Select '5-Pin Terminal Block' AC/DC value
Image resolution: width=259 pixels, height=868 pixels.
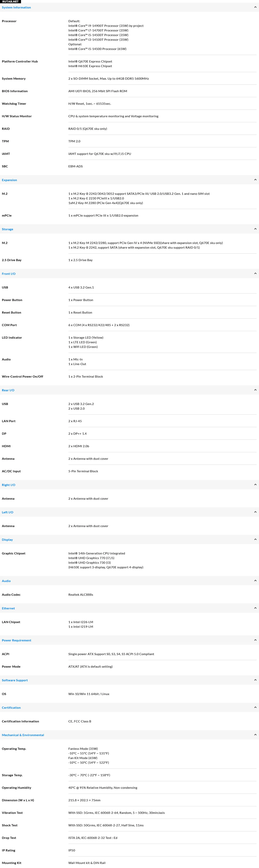coord(83,471)
